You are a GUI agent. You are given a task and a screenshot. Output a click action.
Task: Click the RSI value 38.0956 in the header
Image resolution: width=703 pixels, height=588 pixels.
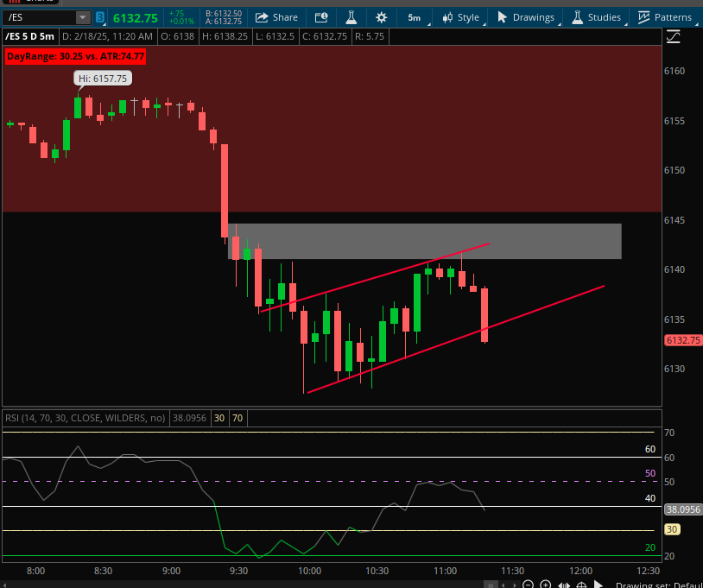[190, 418]
